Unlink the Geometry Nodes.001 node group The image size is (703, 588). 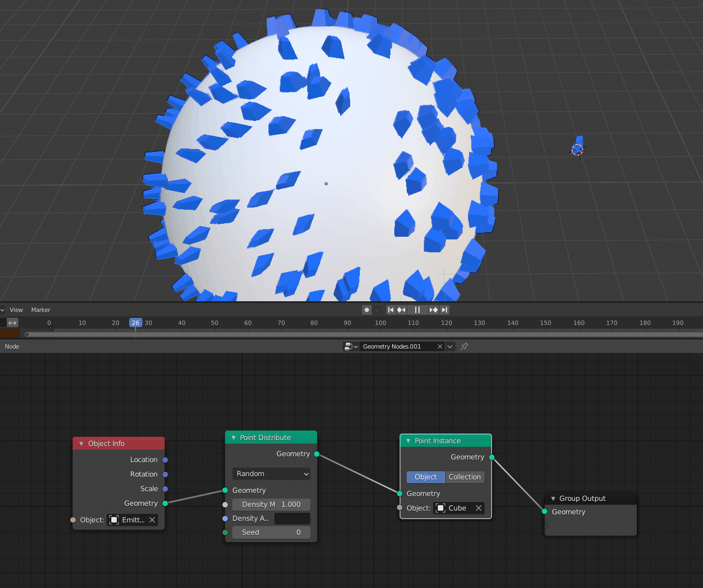point(440,346)
